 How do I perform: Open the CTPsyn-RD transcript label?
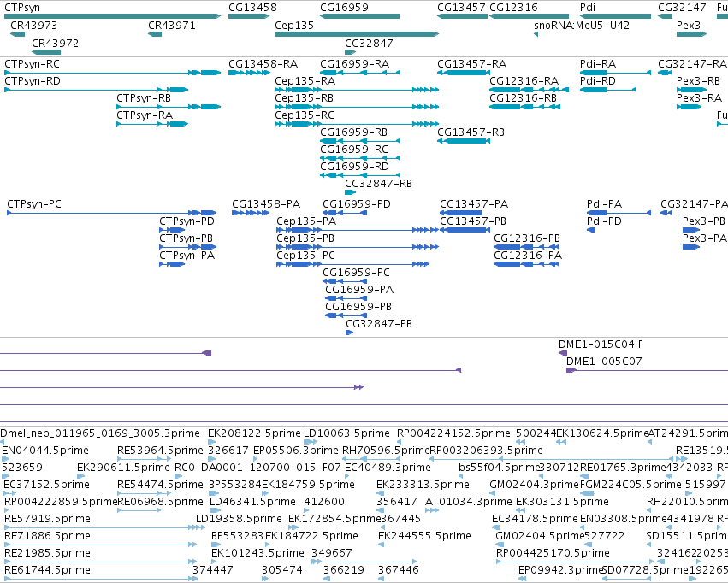[33, 81]
